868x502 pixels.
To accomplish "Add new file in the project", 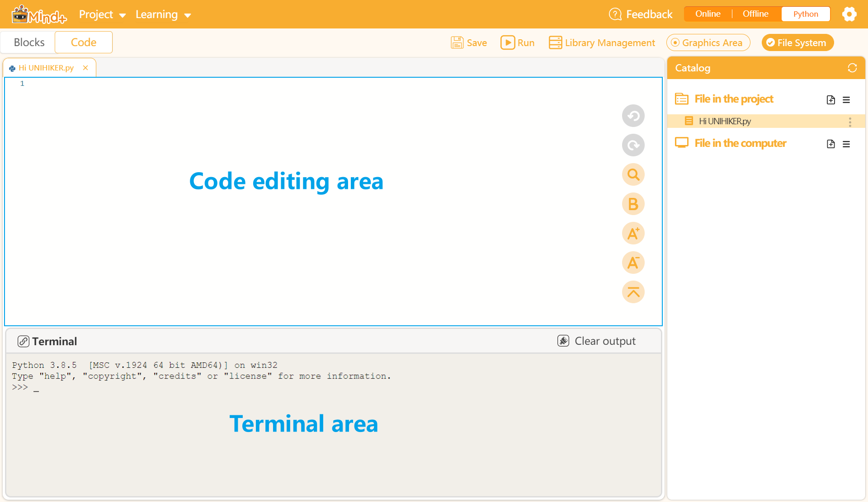I will tap(830, 100).
